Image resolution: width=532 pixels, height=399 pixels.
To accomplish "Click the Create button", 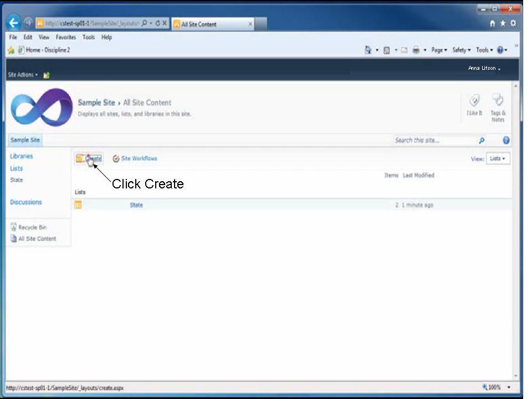I will [x=89, y=158].
